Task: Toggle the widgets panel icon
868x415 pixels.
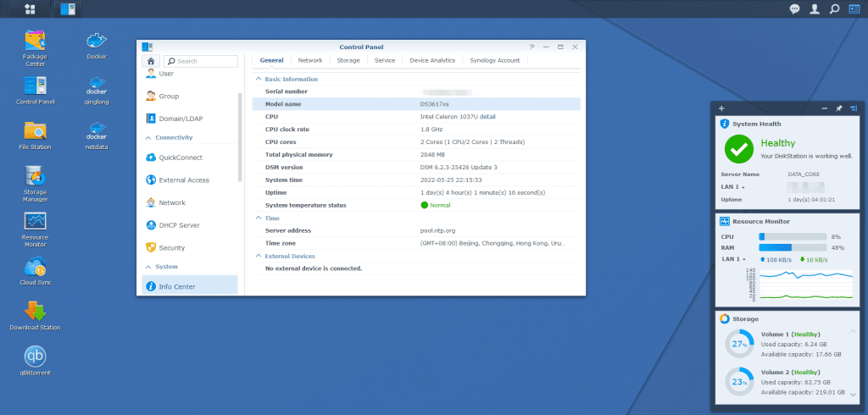Action: tap(854, 8)
